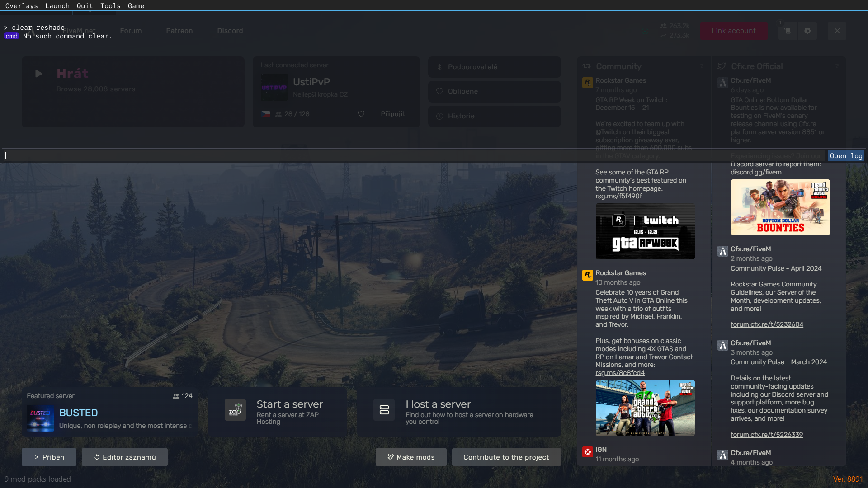Favorite UstiPvP with the heart icon
Image resolution: width=868 pixels, height=488 pixels.
(x=361, y=114)
